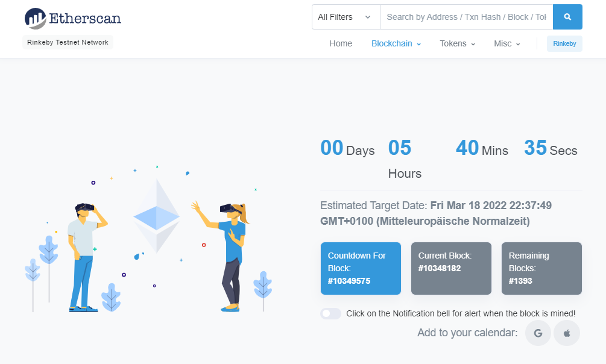Click the Rinkeby network button
The height and width of the screenshot is (364, 606).
[x=564, y=43]
